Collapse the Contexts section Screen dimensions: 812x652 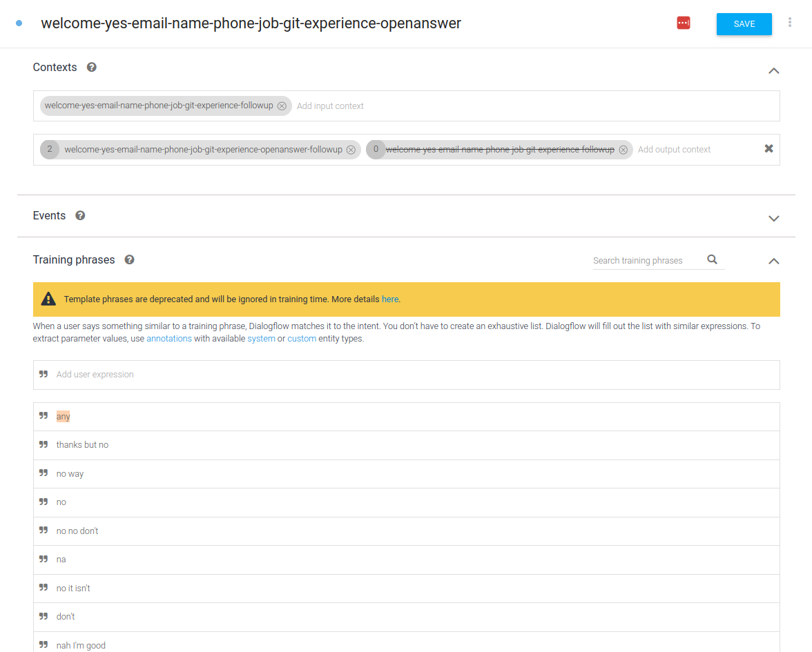773,70
